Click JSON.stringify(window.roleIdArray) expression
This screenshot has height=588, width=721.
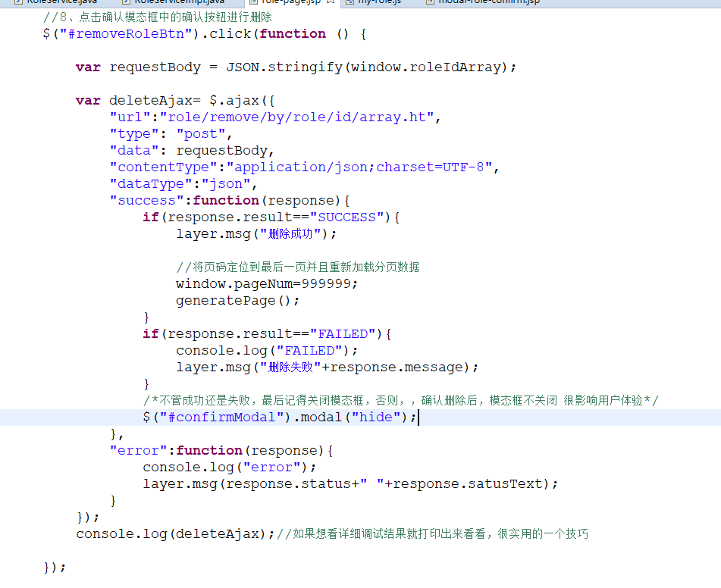tap(366, 67)
